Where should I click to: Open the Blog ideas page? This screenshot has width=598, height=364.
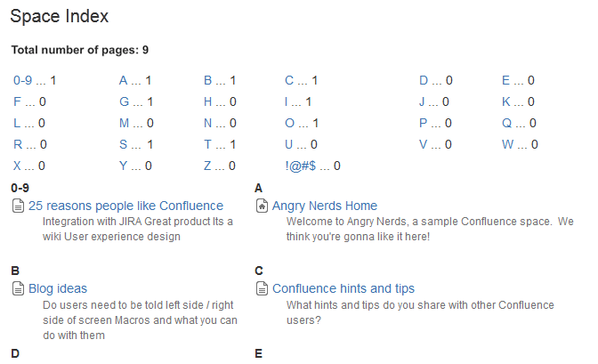point(58,288)
